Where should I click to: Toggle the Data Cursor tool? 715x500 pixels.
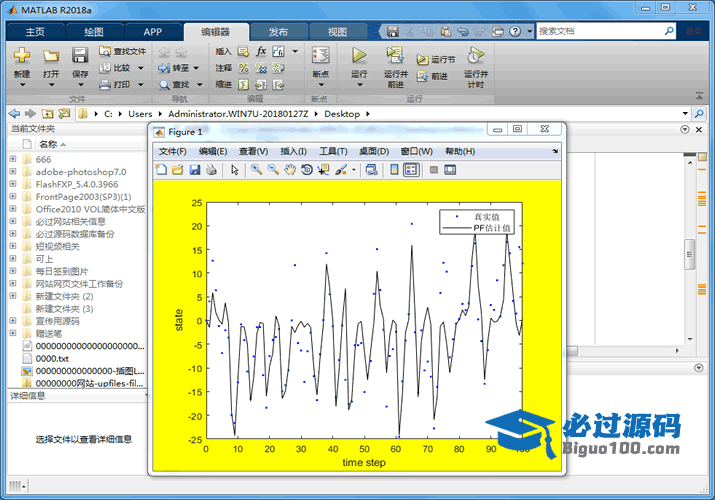tap(323, 170)
